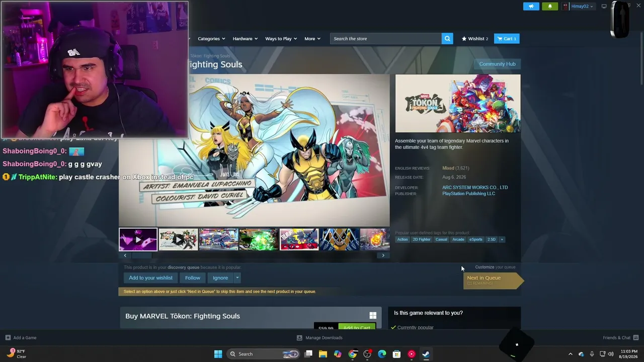Open Google Chrome from the taskbar
Image resolution: width=644 pixels, height=362 pixels.
(353, 354)
